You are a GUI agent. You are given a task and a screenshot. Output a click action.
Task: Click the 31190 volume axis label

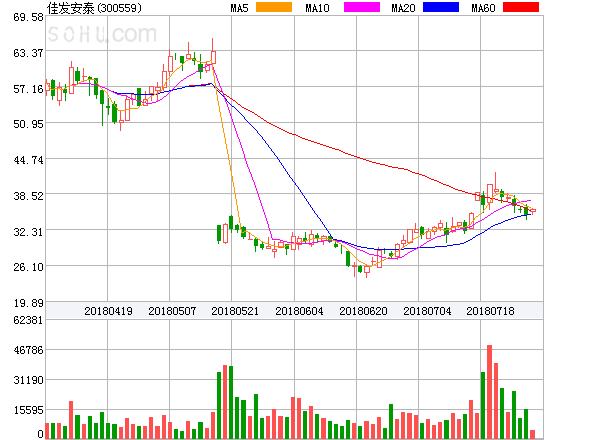(28, 381)
